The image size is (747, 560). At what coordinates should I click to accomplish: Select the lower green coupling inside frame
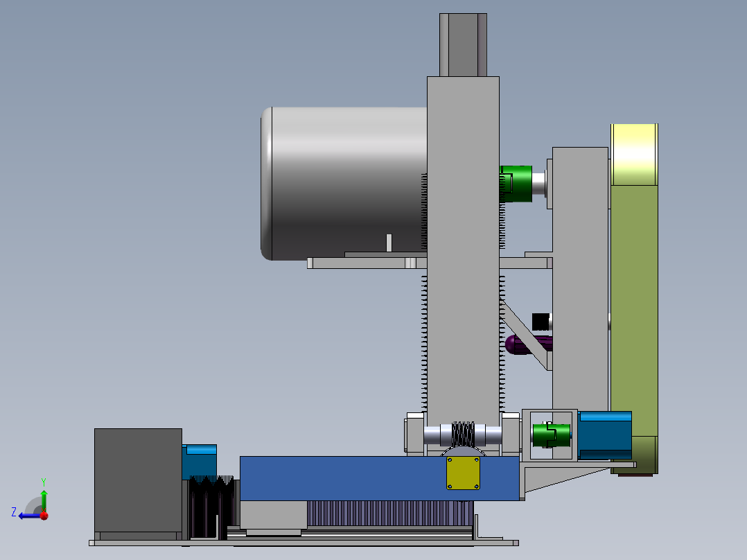(x=551, y=435)
